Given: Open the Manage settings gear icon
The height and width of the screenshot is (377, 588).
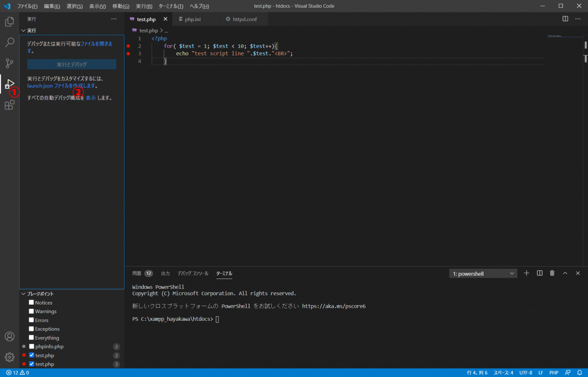Looking at the screenshot, I should [9, 357].
